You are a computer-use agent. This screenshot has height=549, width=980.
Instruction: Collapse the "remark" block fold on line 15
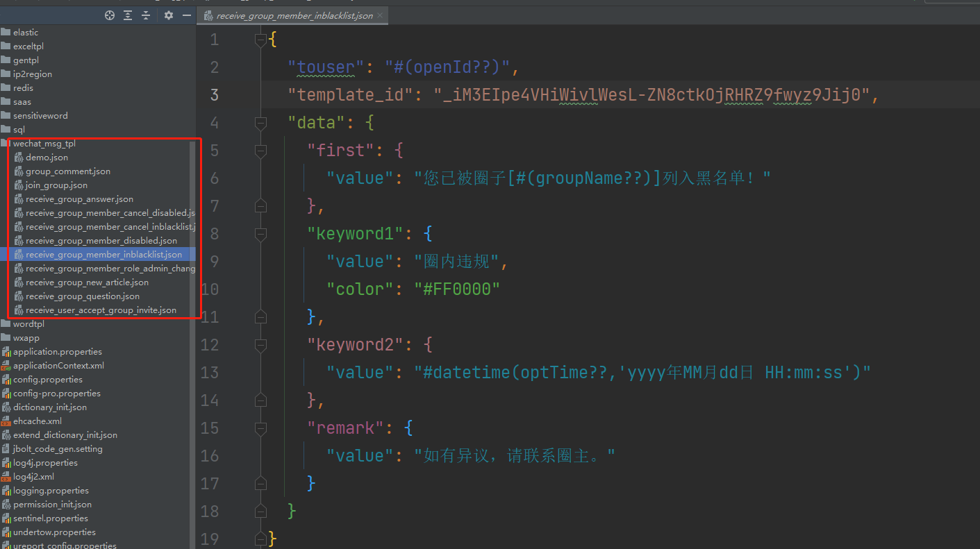[260, 428]
